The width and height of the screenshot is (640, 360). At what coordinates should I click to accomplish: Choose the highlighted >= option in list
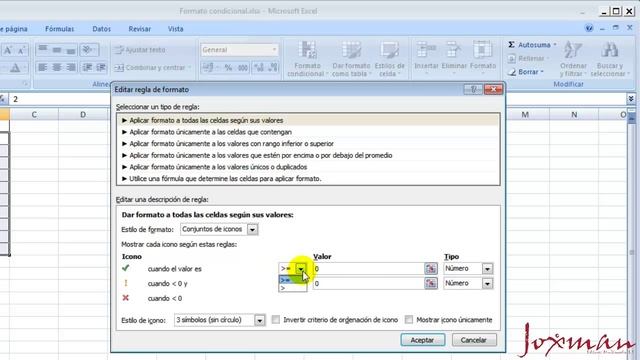pos(292,280)
